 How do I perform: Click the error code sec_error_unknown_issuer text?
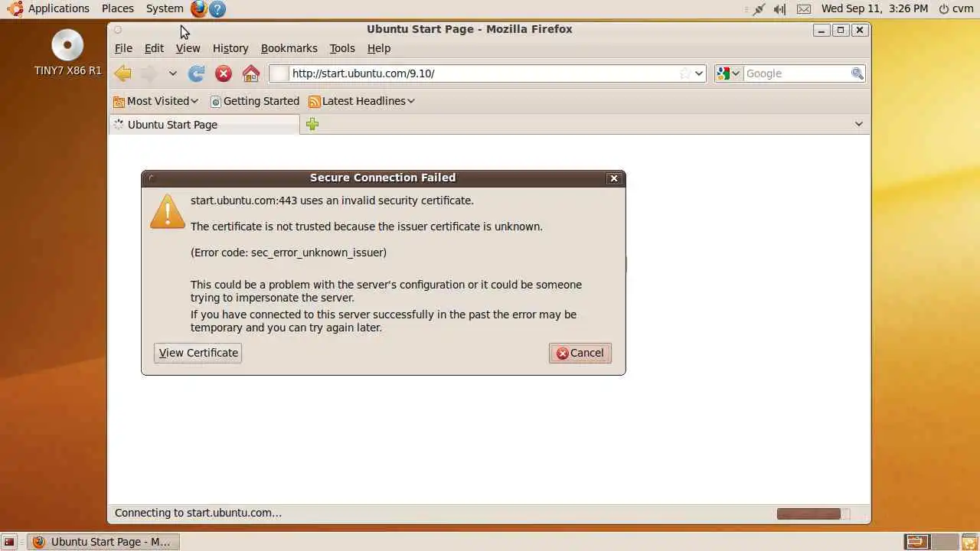288,253
